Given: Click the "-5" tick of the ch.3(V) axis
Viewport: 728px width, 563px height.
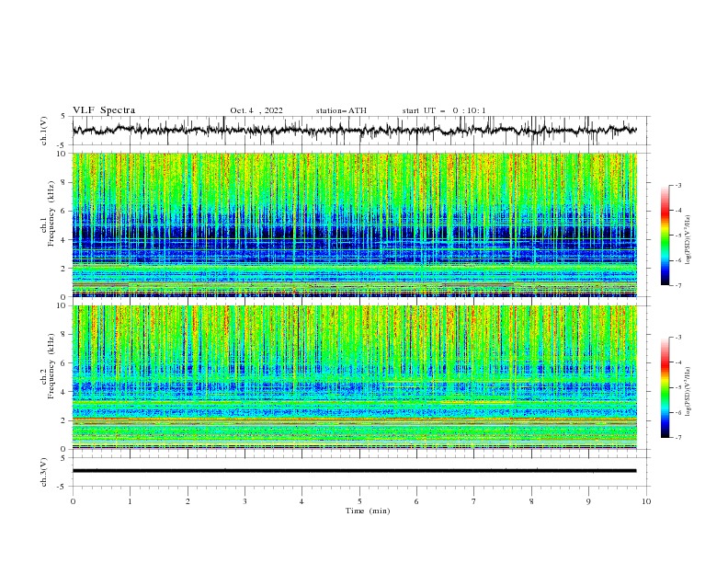Looking at the screenshot, I should (63, 487).
